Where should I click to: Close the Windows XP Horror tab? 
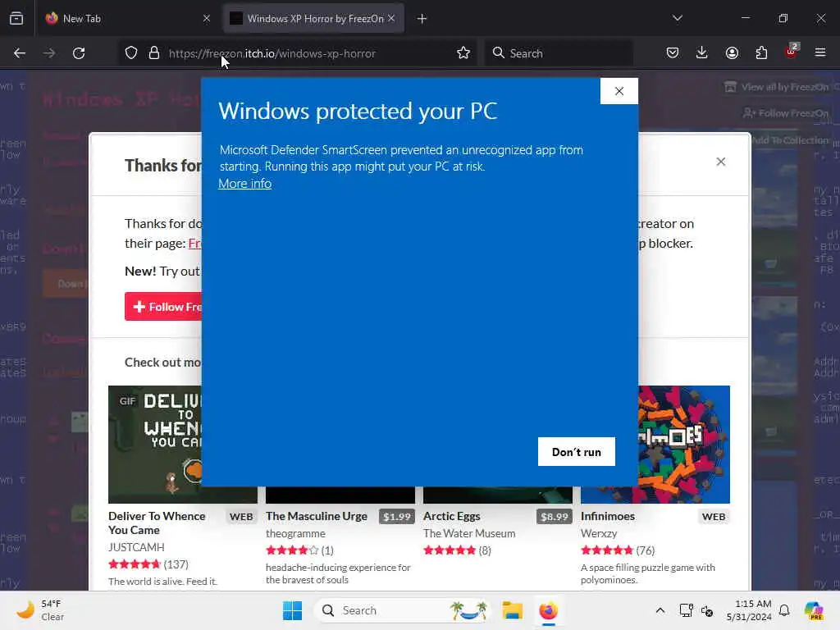(391, 18)
